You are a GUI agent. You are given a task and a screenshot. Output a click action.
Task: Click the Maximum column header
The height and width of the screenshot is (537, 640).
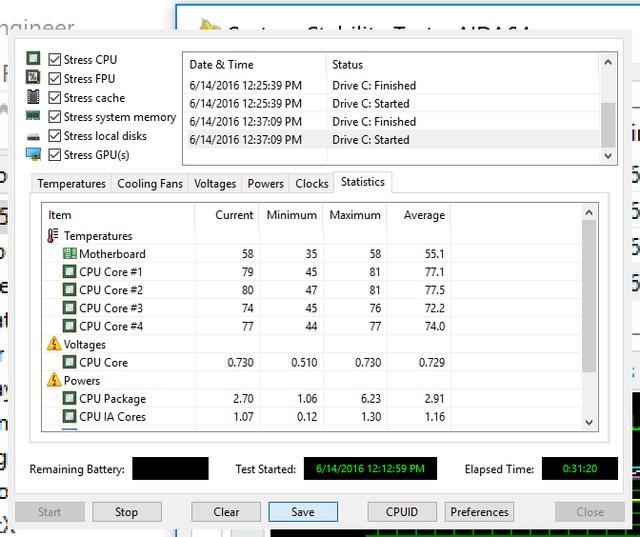point(355,215)
